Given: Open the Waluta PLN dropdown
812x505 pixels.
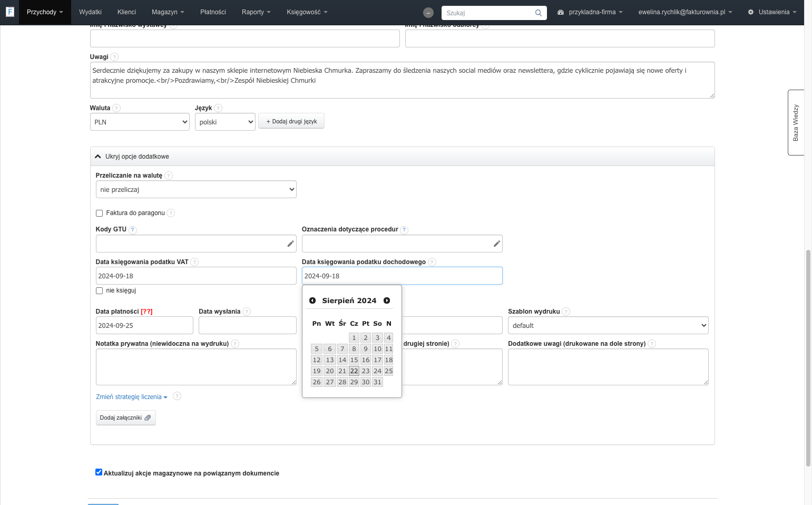Looking at the screenshot, I should 140,122.
